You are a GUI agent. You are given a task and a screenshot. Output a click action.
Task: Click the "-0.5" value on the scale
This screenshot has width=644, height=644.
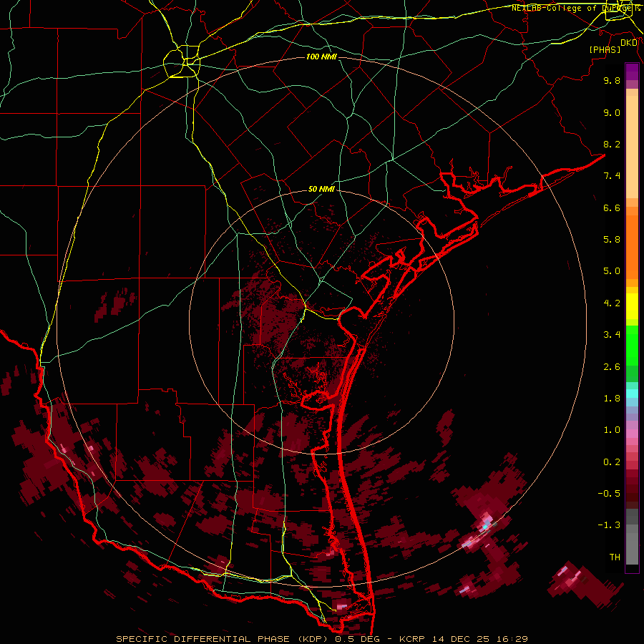(x=609, y=494)
